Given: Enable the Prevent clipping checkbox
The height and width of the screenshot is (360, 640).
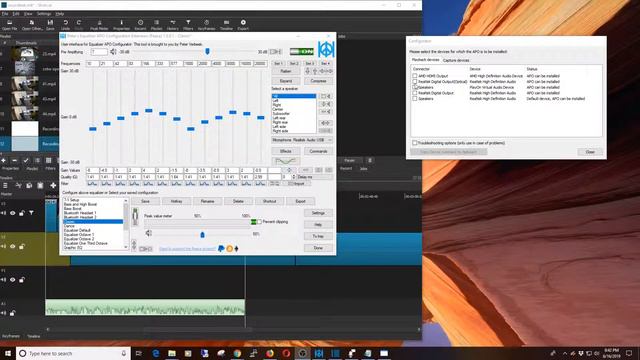Looking at the screenshot, I should click(x=259, y=222).
